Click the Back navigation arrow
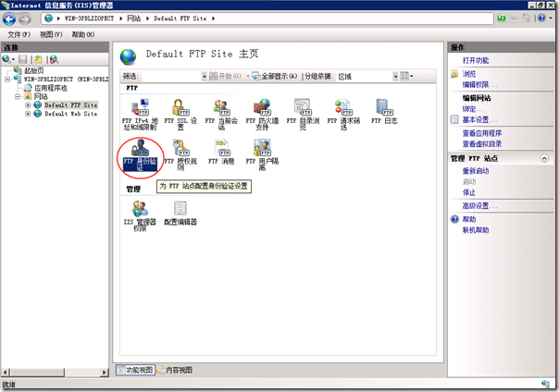 pos(9,18)
